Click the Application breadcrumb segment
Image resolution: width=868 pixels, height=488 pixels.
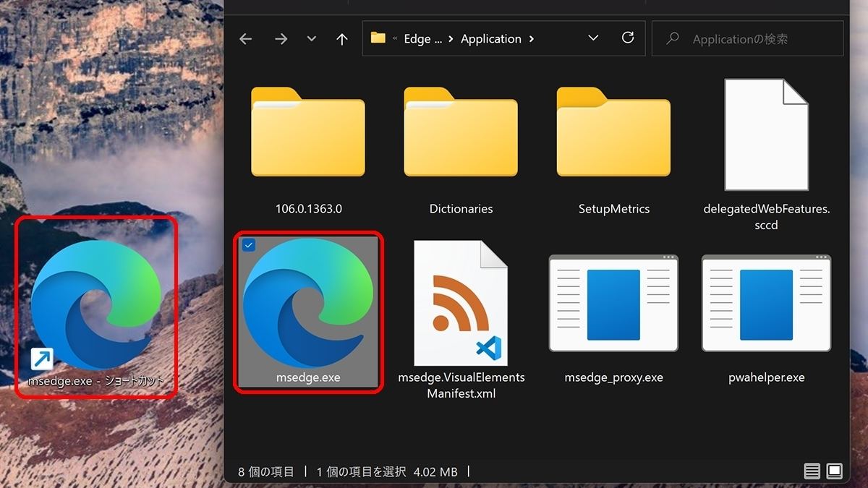[x=491, y=39]
